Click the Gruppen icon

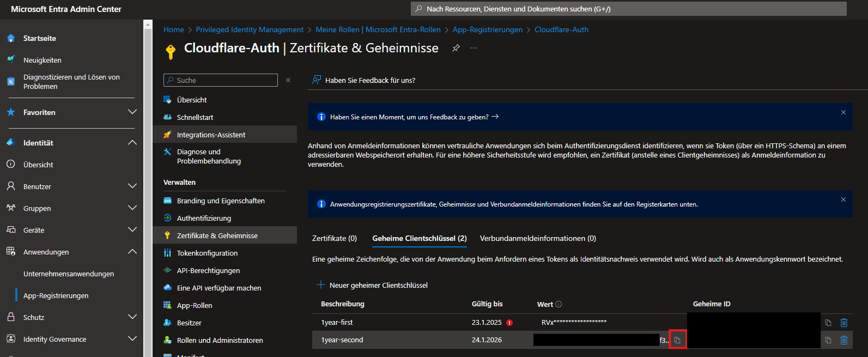pos(11,208)
